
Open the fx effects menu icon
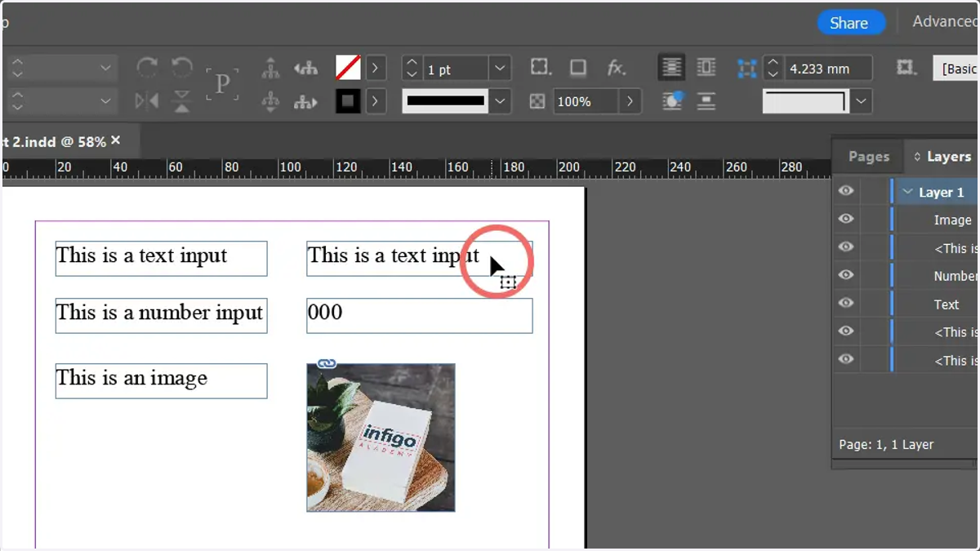pos(617,68)
